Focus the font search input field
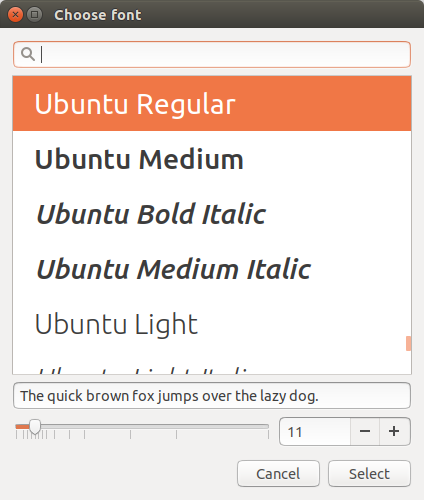The height and width of the screenshot is (500, 424). pos(212,54)
